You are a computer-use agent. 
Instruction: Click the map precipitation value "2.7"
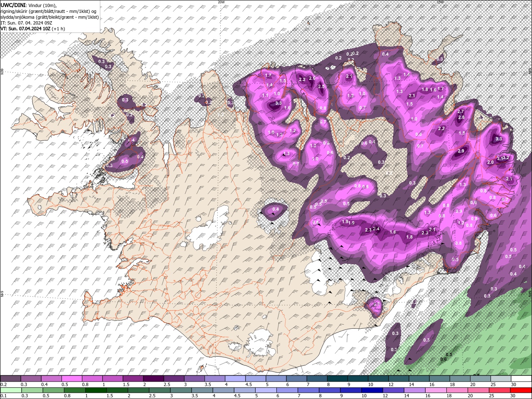pyautogui.click(x=461, y=112)
